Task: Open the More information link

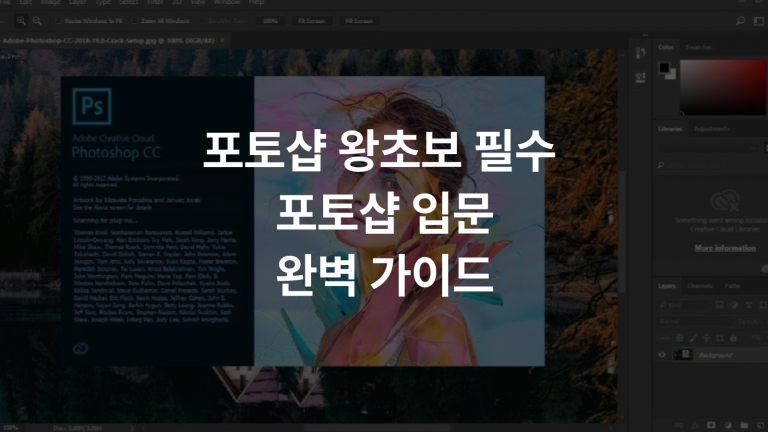Action: point(725,248)
